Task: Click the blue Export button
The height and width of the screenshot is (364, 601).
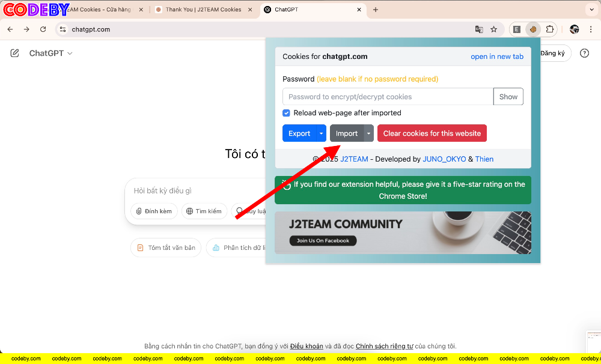Action: point(299,133)
